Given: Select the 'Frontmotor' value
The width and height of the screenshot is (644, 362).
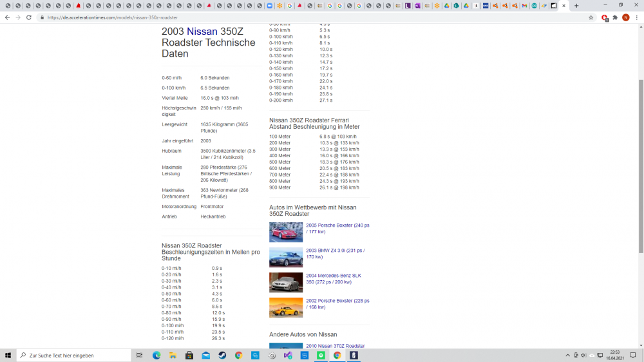Looking at the screenshot, I should [x=212, y=207].
